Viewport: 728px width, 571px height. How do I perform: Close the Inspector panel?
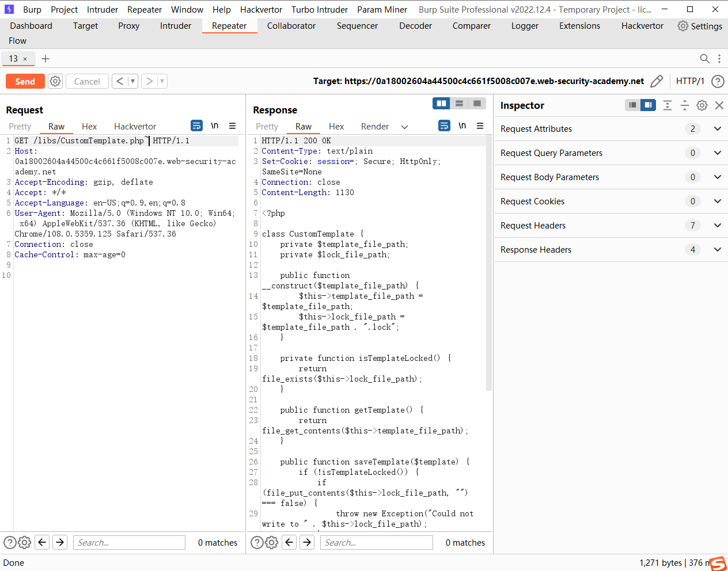pyautogui.click(x=719, y=105)
